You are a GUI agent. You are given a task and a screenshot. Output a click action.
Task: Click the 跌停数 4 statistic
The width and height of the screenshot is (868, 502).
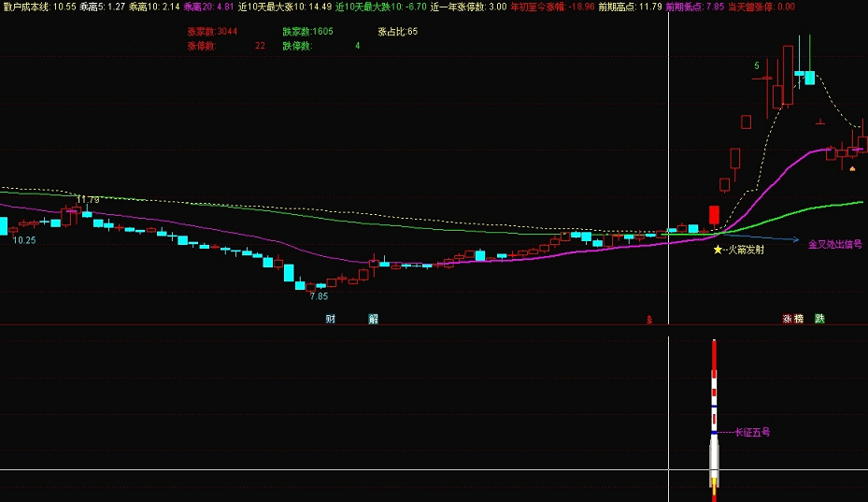coord(321,46)
